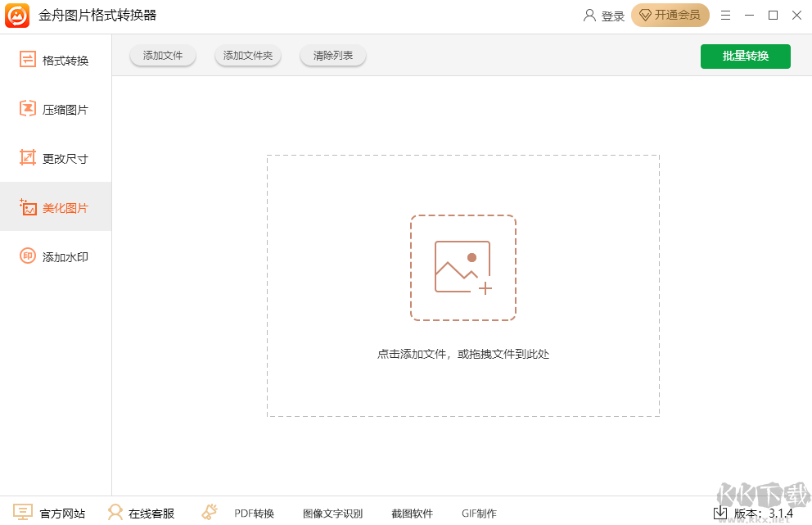Clear the list with 清除列表
812x525 pixels.
(332, 55)
